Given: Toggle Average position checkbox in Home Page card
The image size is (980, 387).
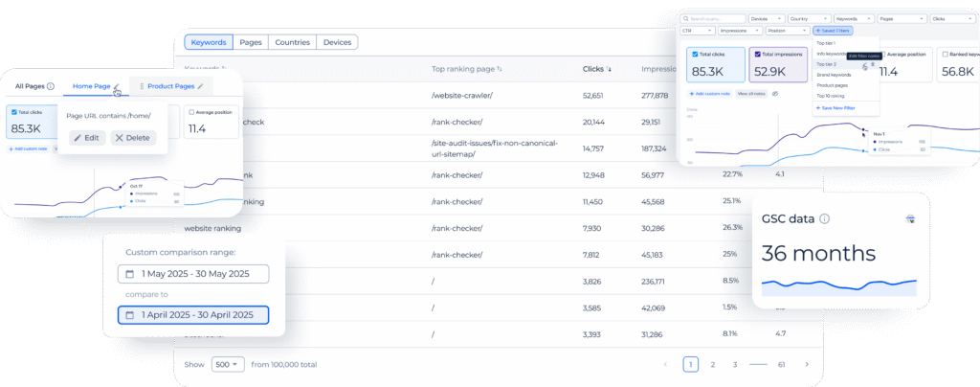Looking at the screenshot, I should (191, 112).
